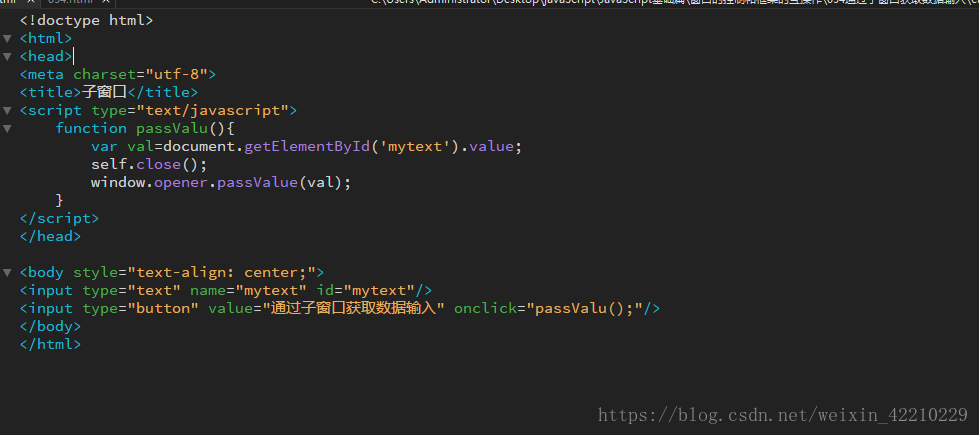Collapse the <head> tag fold arrow
The image size is (979, 435).
click(x=7, y=56)
